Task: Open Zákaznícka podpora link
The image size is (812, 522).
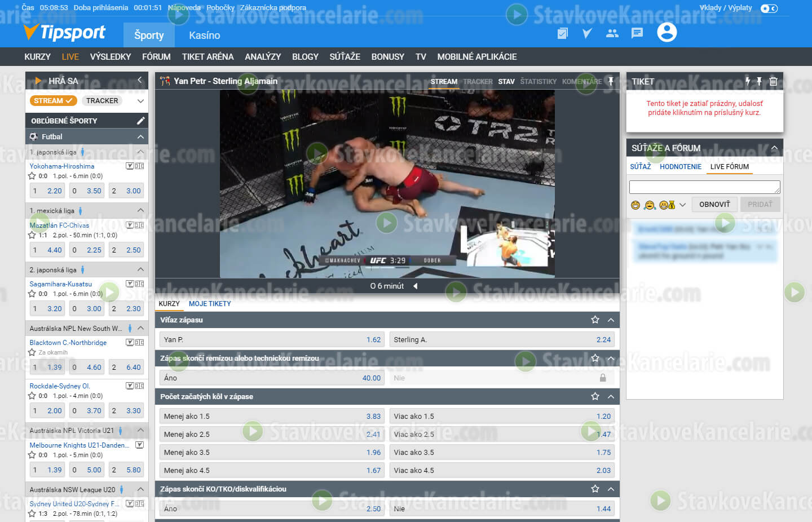Action: 273,8
